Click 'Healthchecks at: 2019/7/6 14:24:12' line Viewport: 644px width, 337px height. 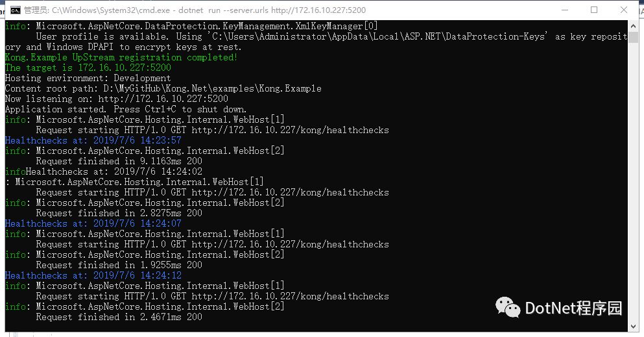[x=93, y=275]
